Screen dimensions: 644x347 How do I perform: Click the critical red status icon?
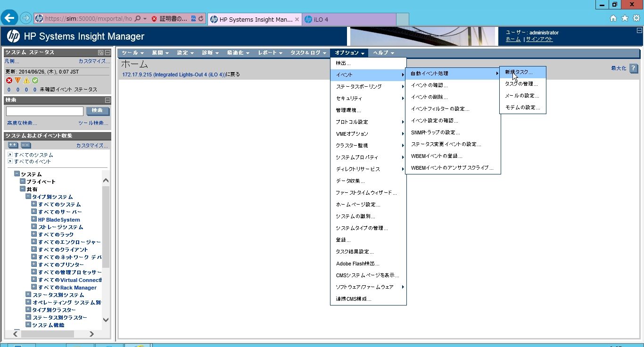point(9,81)
